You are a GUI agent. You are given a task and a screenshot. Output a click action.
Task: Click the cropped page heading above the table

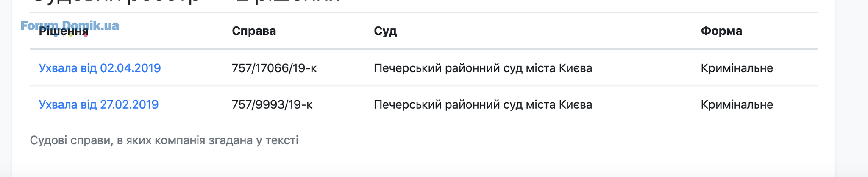[x=186, y=2]
